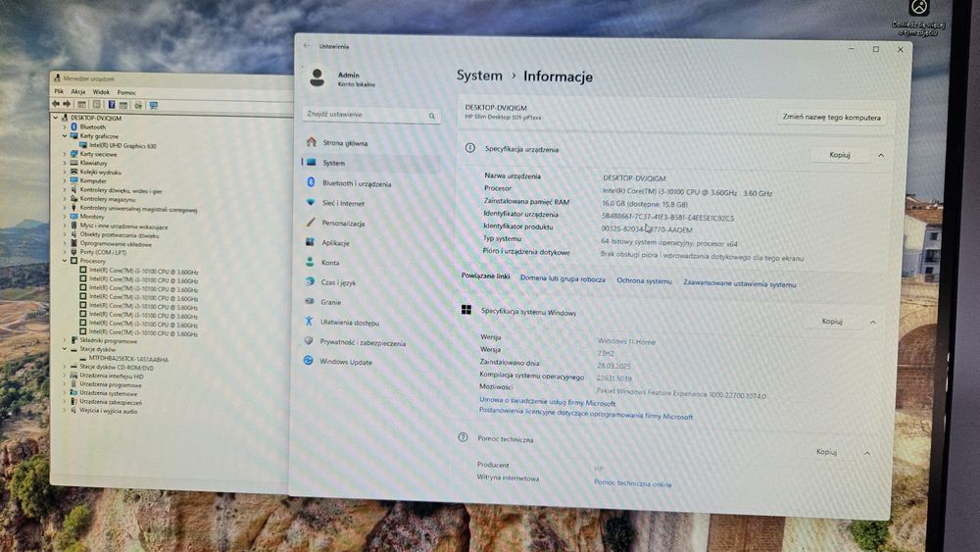Open the Widok menu

pos(101,92)
